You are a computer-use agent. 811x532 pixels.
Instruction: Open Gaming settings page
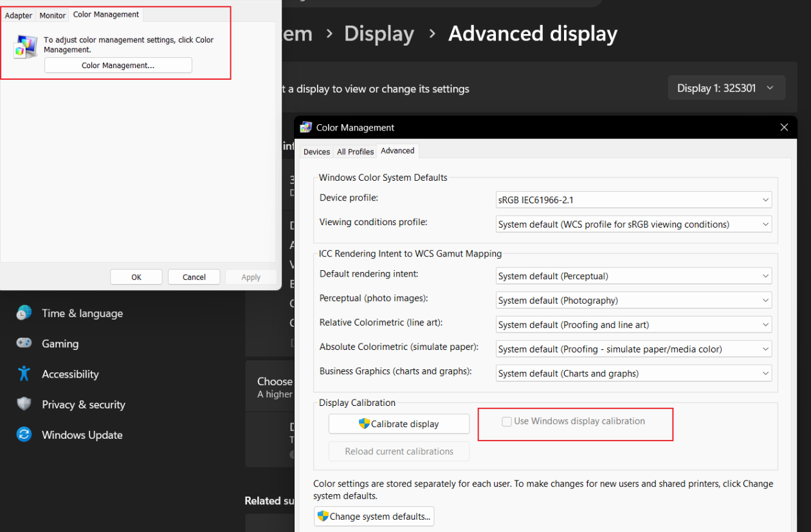pyautogui.click(x=60, y=344)
